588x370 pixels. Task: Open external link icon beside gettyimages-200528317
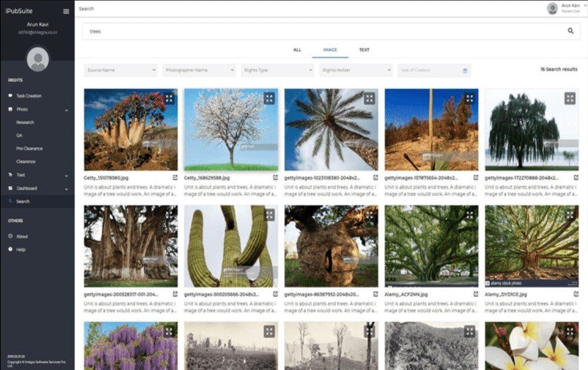coord(175,294)
